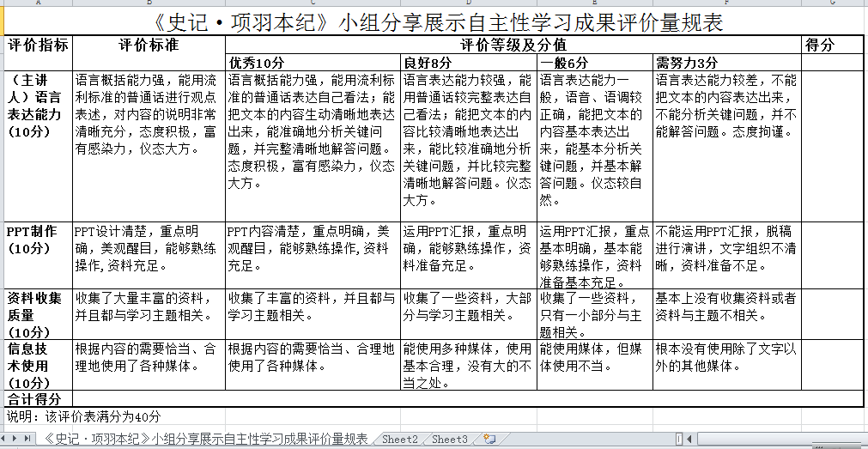
Task: Select the 良好8分 cell
Action: pyautogui.click(x=468, y=62)
